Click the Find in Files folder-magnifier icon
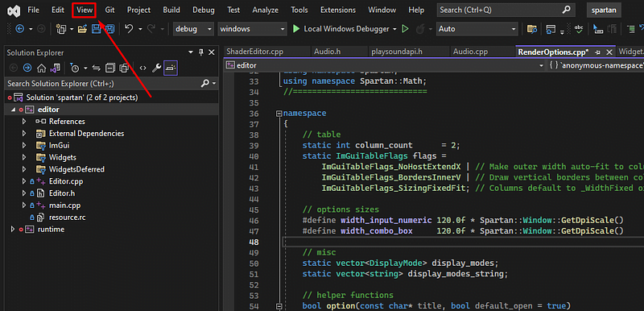Screen dimensions: 644x311 [x=532, y=29]
